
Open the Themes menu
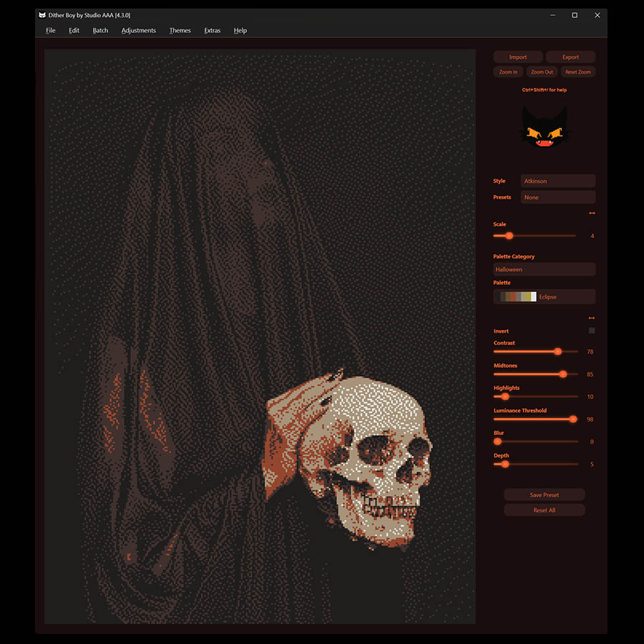180,31
